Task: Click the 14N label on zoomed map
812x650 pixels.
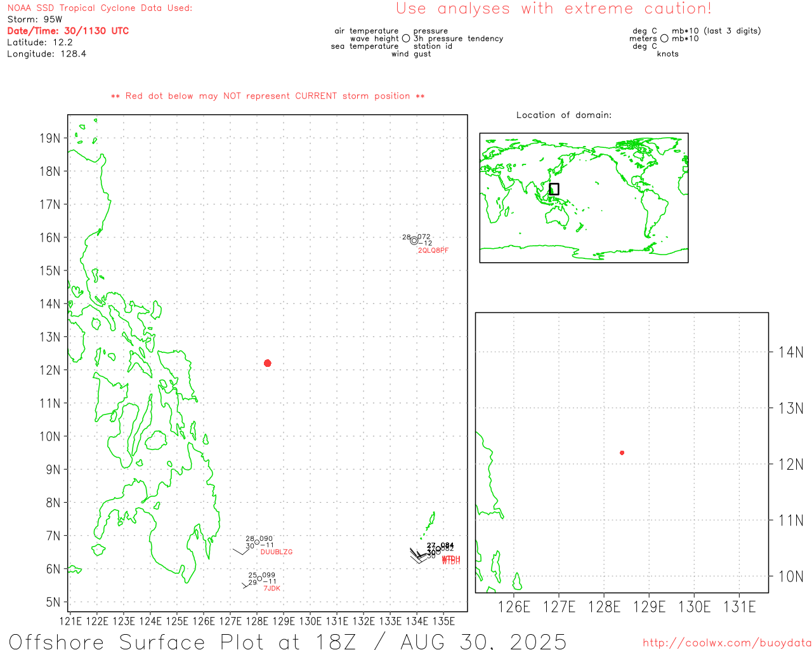Action: pos(791,352)
